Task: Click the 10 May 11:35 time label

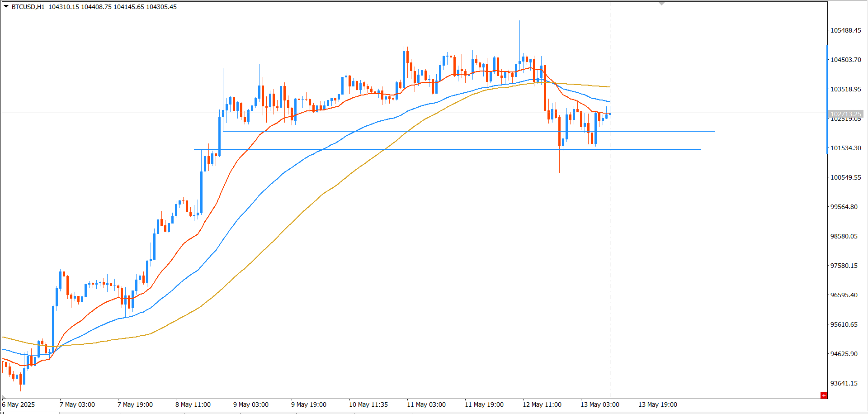Action: (x=368, y=404)
